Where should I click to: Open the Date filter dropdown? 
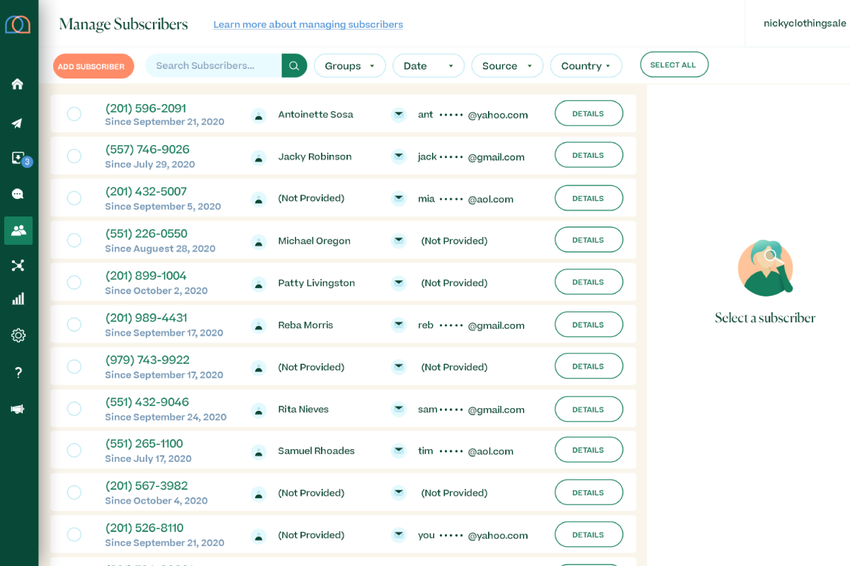tap(428, 66)
